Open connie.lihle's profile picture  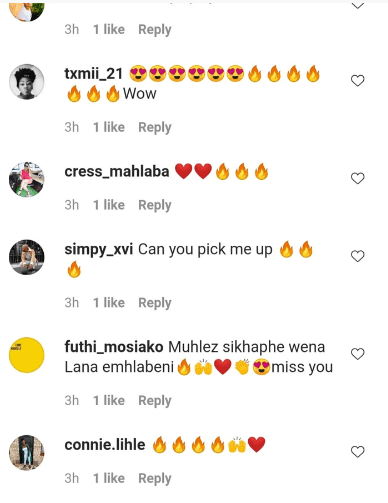(27, 453)
